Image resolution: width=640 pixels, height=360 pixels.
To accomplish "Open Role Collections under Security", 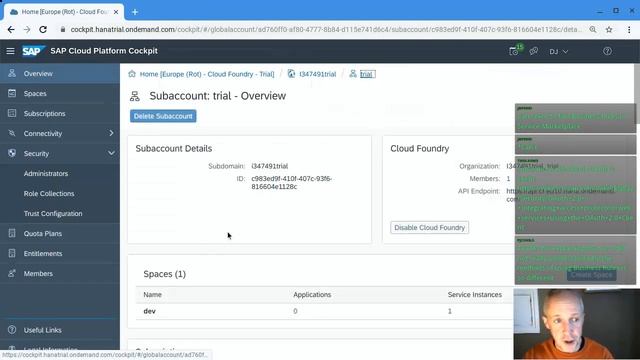I will [x=60, y=193].
